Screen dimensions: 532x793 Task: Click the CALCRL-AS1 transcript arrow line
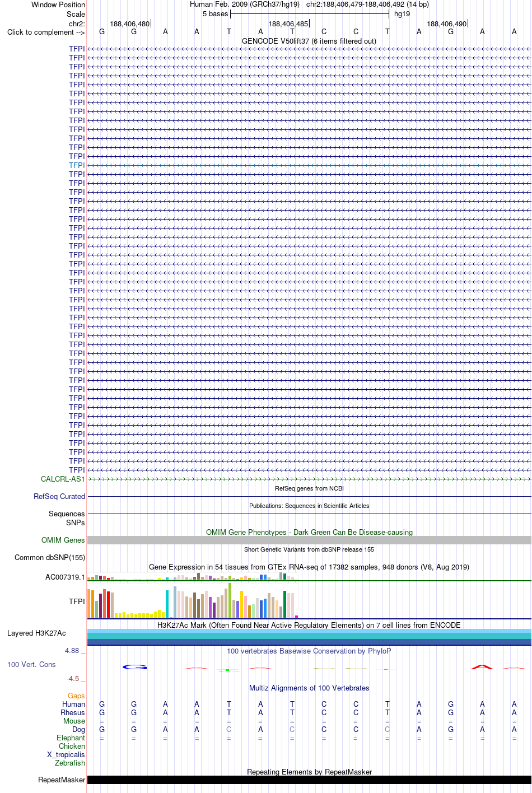tap(309, 479)
